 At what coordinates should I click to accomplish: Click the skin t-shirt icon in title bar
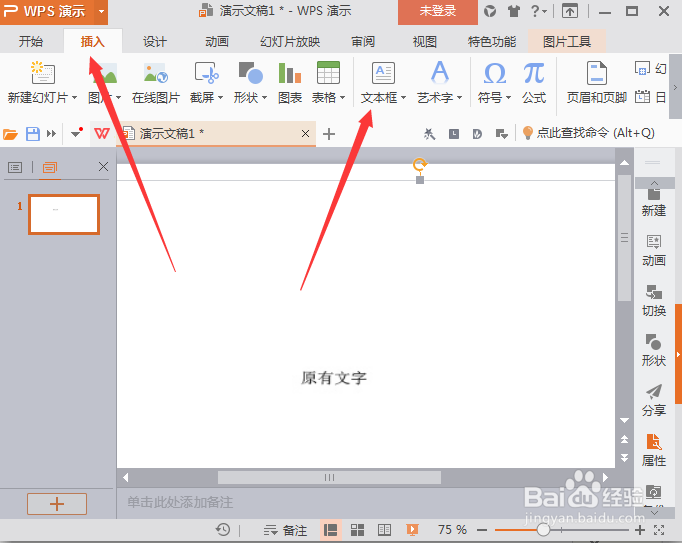[514, 11]
